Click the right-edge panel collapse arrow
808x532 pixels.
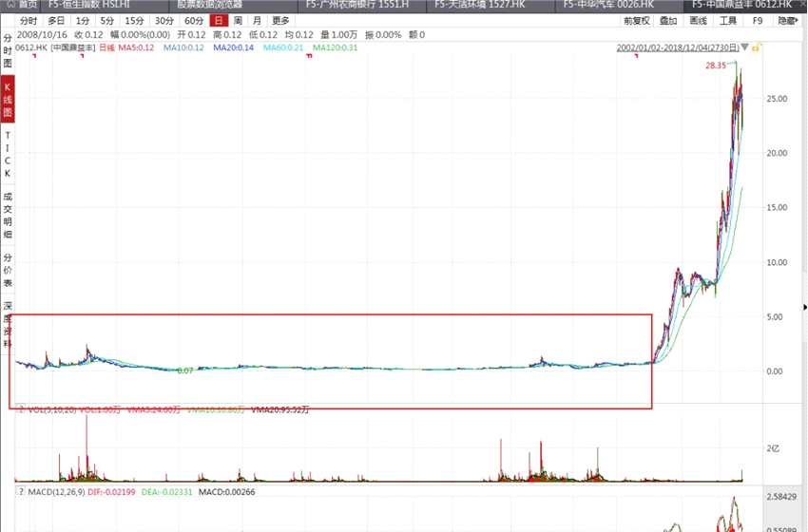point(804,308)
